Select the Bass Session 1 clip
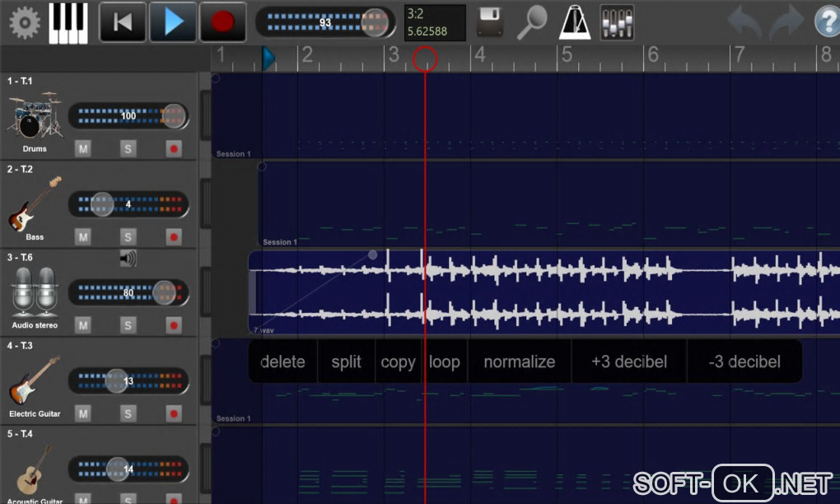 tap(549, 204)
